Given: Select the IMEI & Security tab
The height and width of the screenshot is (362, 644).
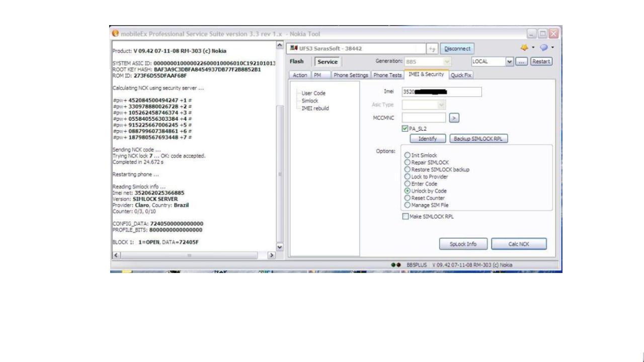Looking at the screenshot, I should pyautogui.click(x=426, y=74).
